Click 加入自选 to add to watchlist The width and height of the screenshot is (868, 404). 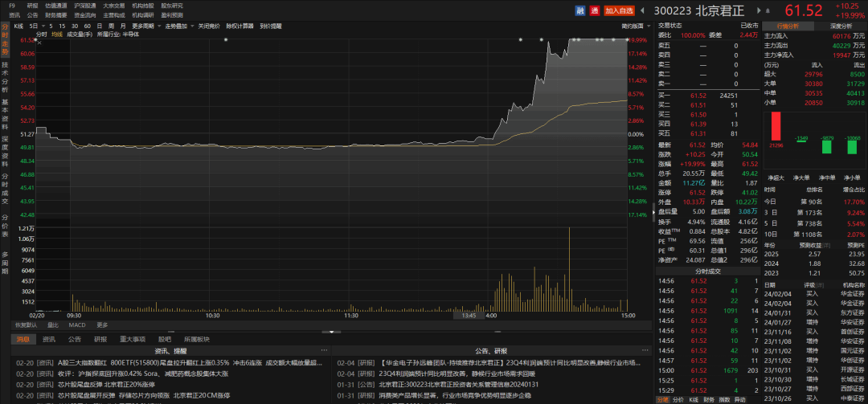(x=619, y=10)
